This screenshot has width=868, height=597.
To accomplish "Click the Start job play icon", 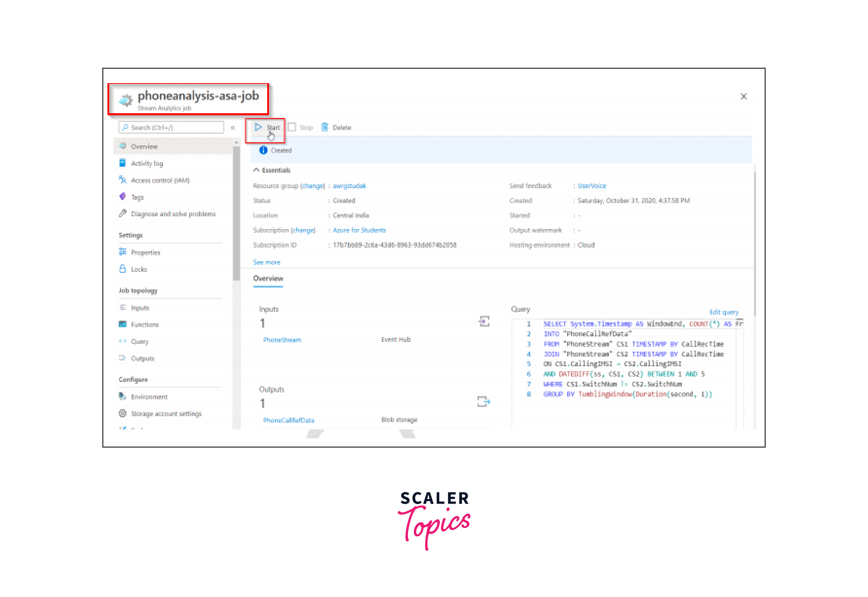I will (258, 127).
